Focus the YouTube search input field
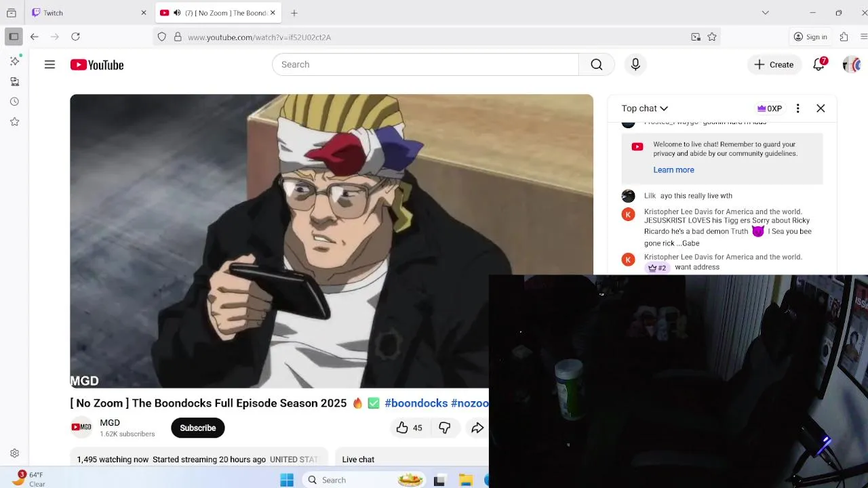The width and height of the screenshot is (868, 488). coord(425,64)
